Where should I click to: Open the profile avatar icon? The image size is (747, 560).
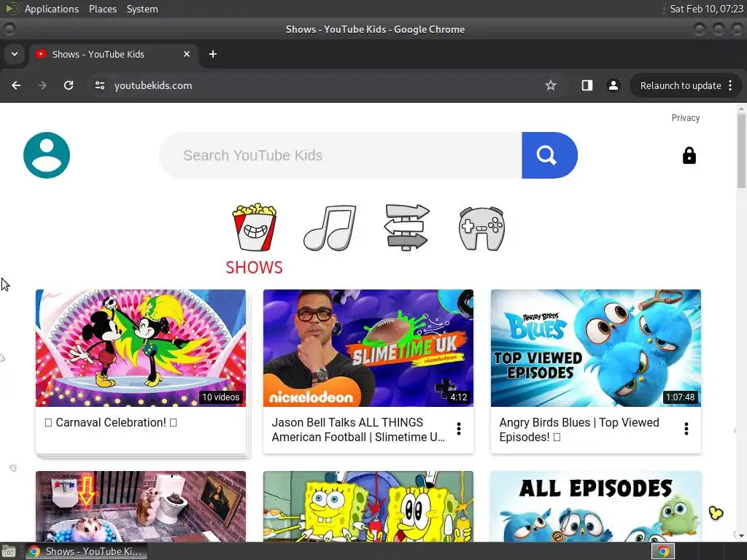coord(46,155)
